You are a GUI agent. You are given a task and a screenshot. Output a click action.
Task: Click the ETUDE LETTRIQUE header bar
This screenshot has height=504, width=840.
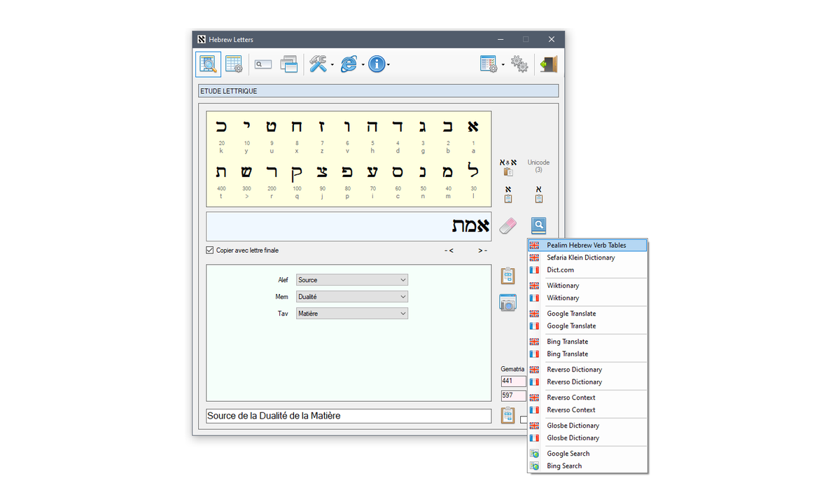pos(378,91)
